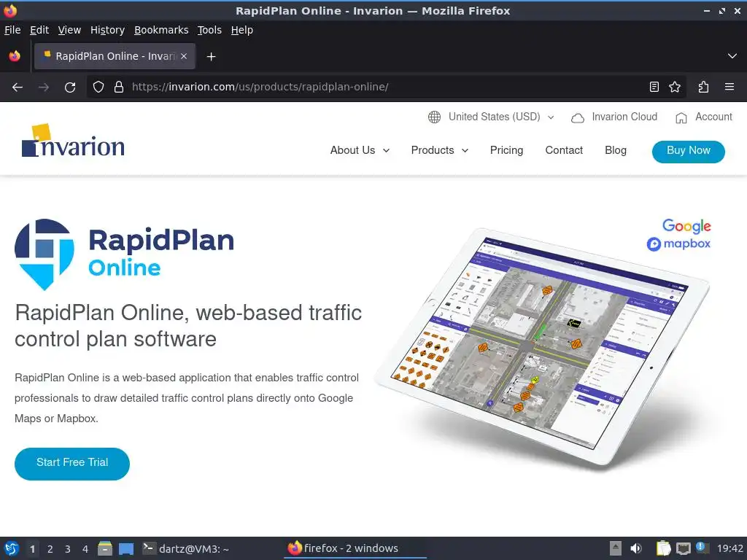This screenshot has width=747, height=560.
Task: Bookmark this page with star icon
Action: click(675, 87)
